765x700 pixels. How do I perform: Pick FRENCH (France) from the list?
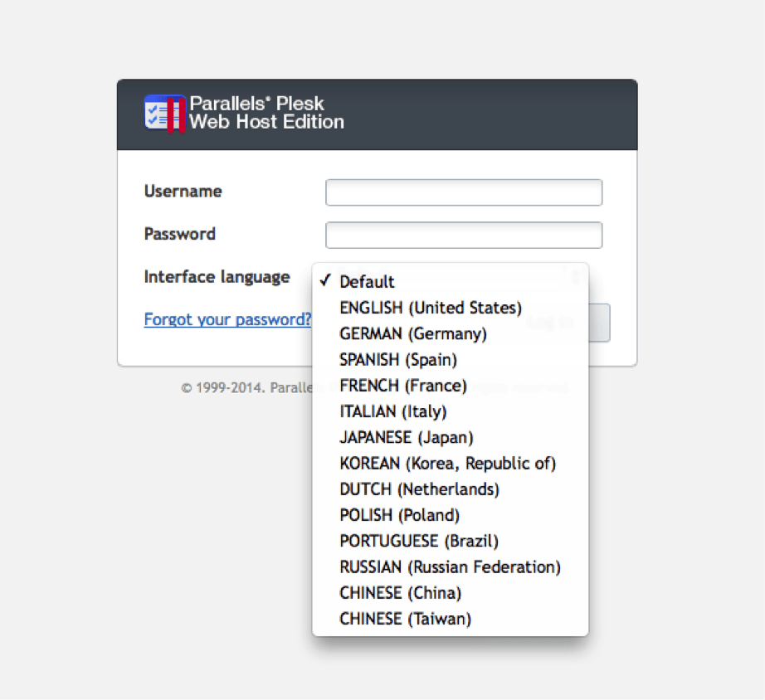pyautogui.click(x=450, y=386)
